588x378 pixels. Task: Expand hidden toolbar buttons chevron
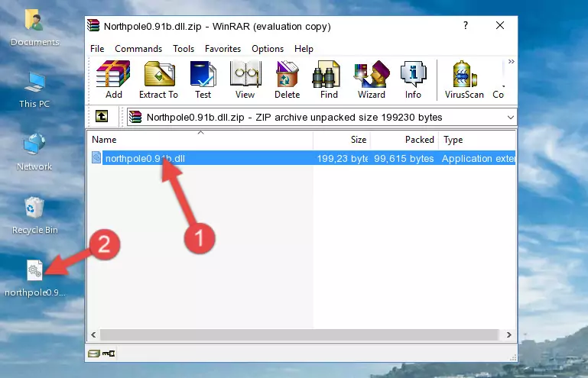tap(511, 61)
